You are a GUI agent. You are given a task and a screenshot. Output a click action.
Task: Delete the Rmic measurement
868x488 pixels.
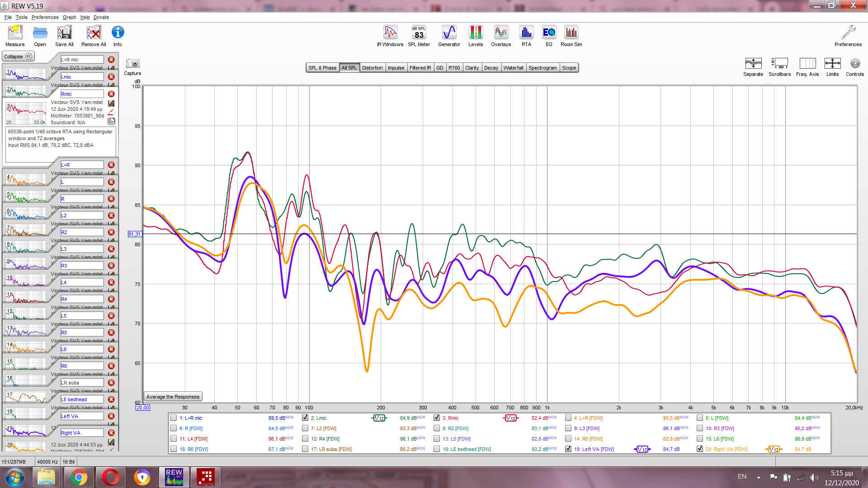click(x=111, y=94)
